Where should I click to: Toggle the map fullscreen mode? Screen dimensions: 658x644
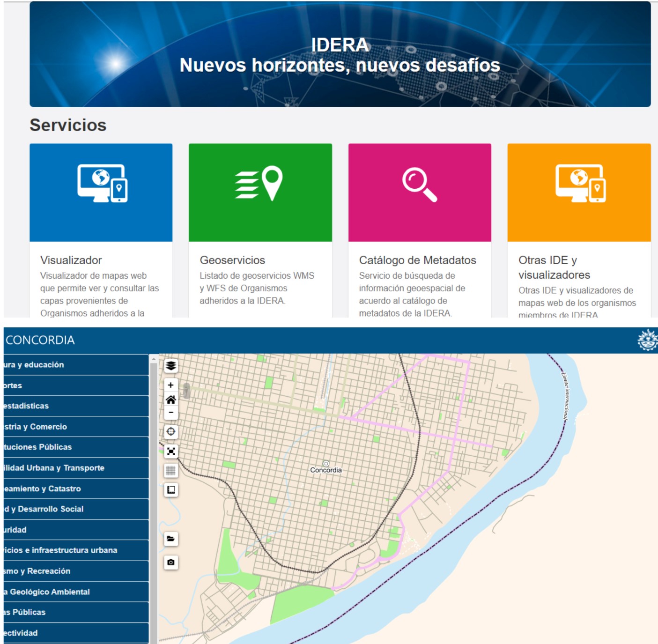click(171, 451)
